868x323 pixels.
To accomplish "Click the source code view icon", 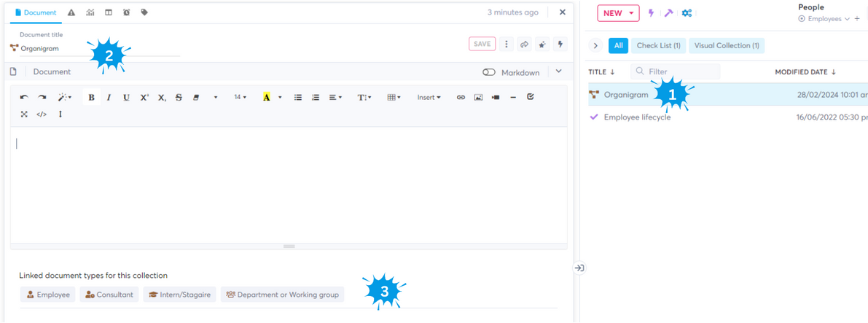I will click(42, 114).
